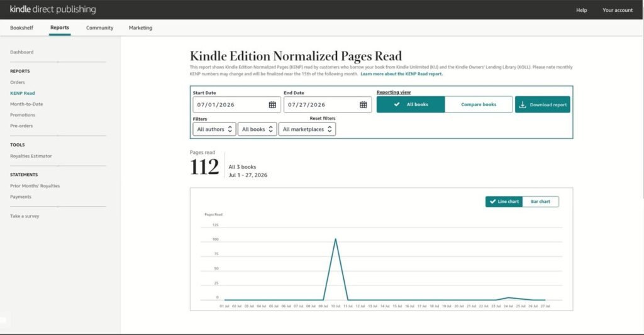644x335 pixels.
Task: Open the Pre-orders report
Action: pyautogui.click(x=21, y=126)
